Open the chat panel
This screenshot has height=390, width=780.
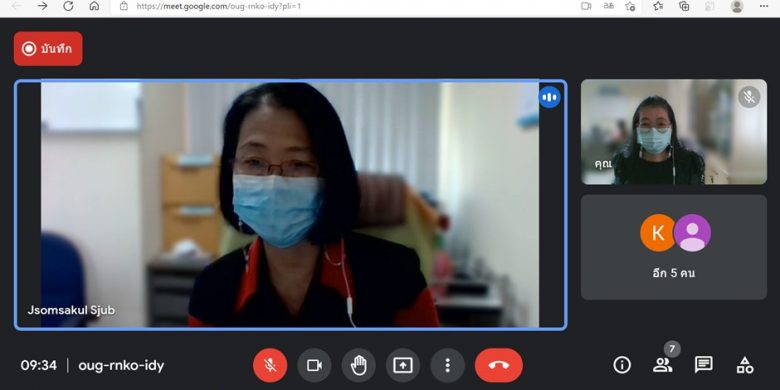coord(704,365)
